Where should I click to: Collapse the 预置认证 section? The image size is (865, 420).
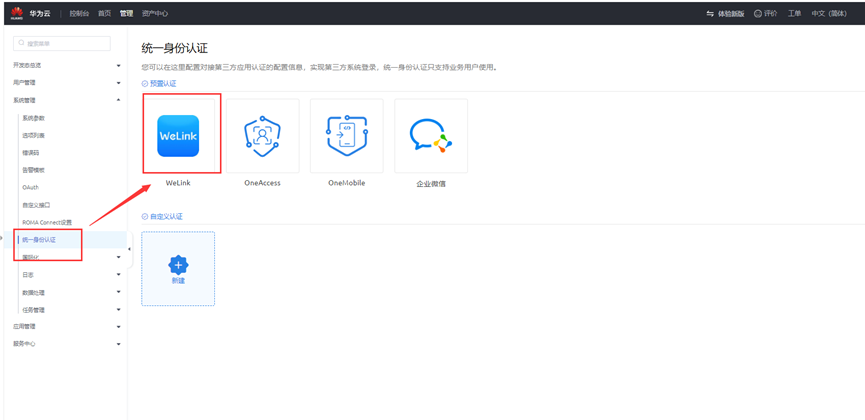(x=145, y=83)
